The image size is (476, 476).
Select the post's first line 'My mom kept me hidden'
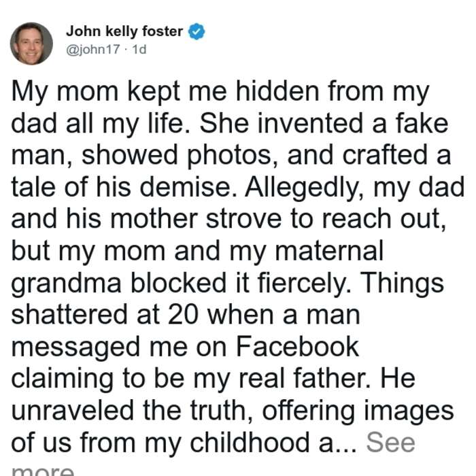coord(165,92)
